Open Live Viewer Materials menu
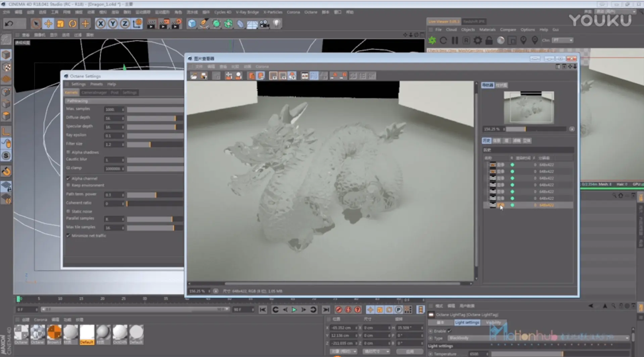 point(487,30)
